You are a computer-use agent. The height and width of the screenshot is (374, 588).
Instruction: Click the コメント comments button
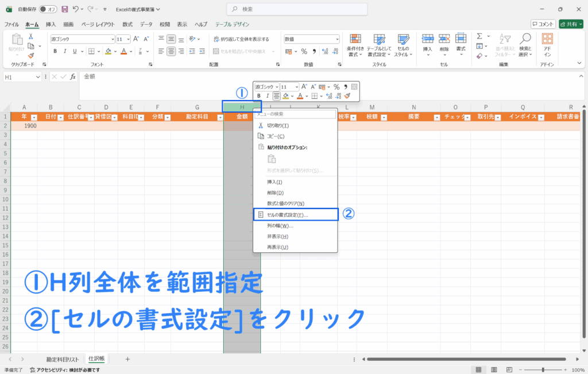(543, 24)
